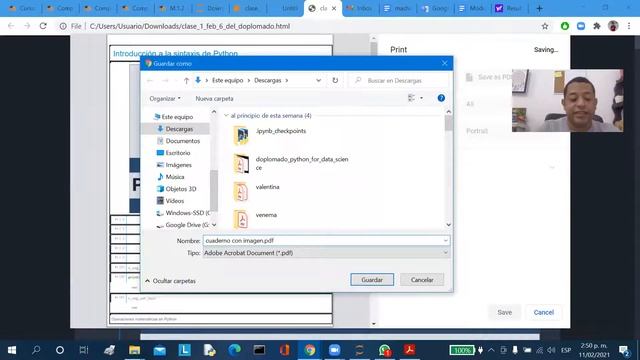Select Videos in navigation tree

pos(175,201)
